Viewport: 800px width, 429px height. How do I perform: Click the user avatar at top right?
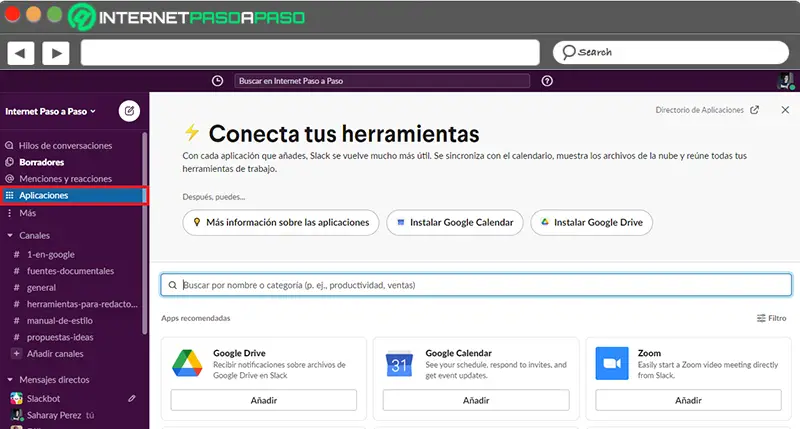[x=785, y=81]
